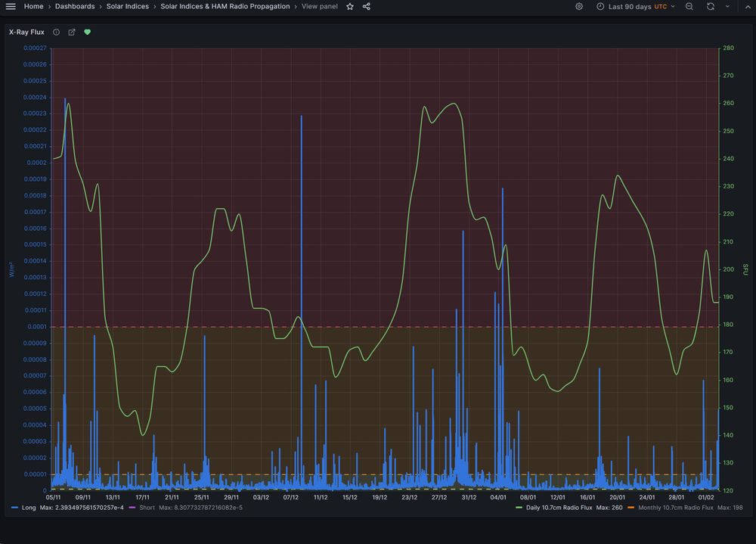The height and width of the screenshot is (544, 756).
Task: Refresh the dashboard
Action: click(x=711, y=6)
